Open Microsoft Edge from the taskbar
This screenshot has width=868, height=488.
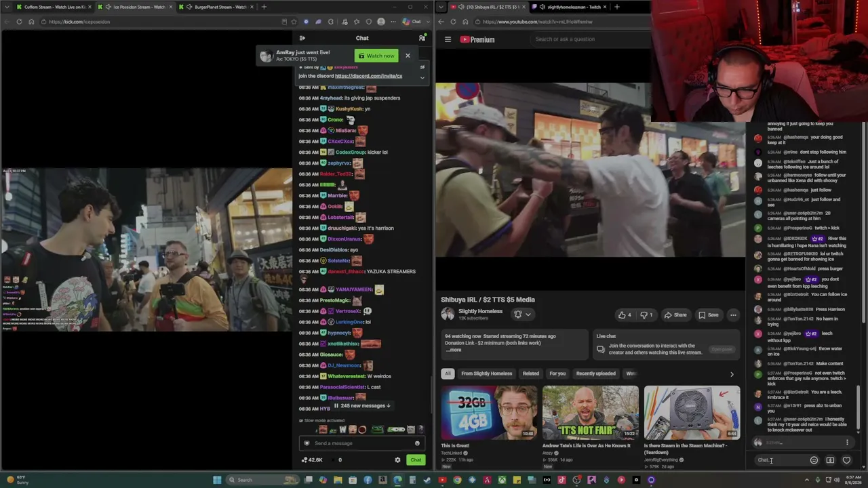click(x=397, y=480)
